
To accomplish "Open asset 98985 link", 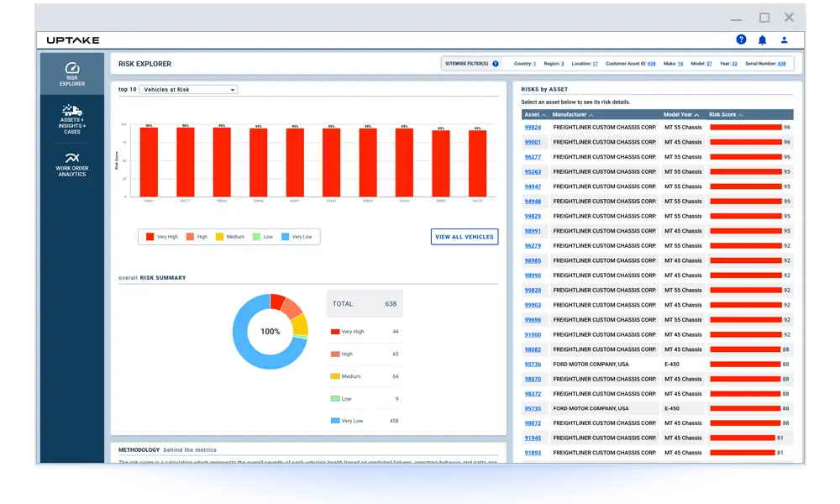I will click(533, 261).
